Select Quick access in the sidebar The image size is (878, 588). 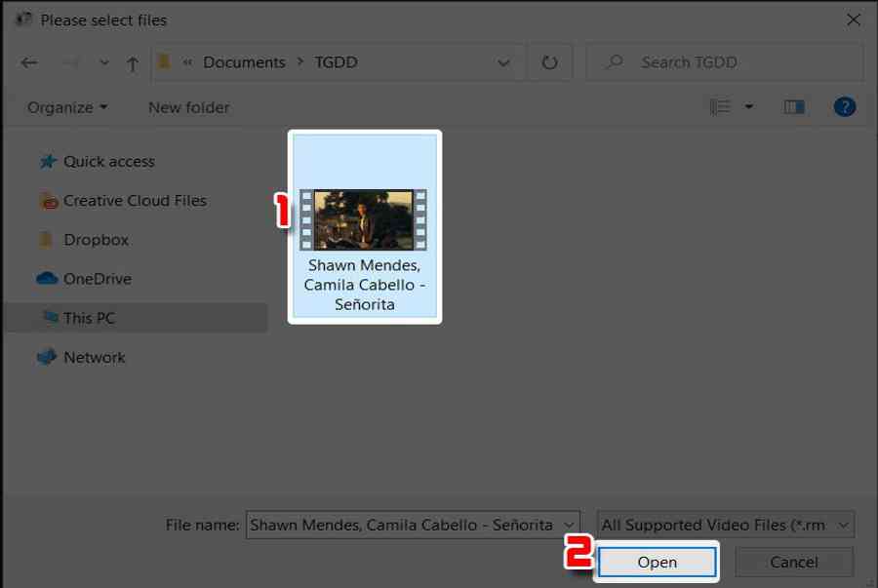108,162
